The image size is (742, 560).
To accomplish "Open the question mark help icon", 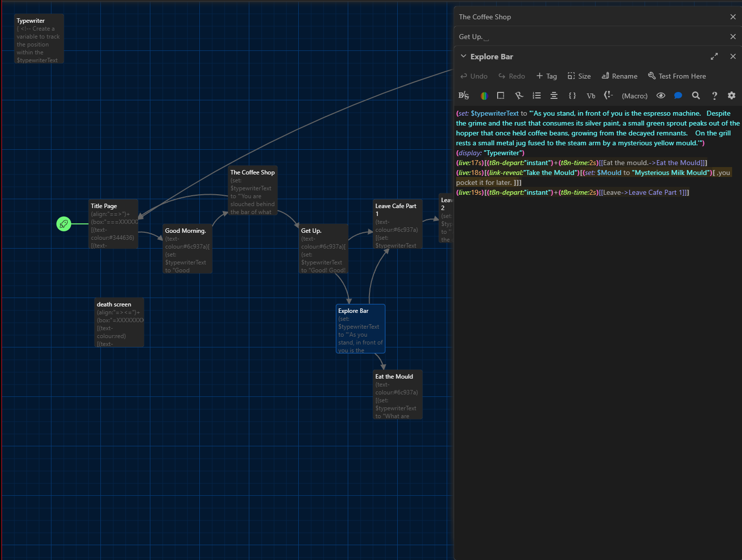I will click(714, 96).
